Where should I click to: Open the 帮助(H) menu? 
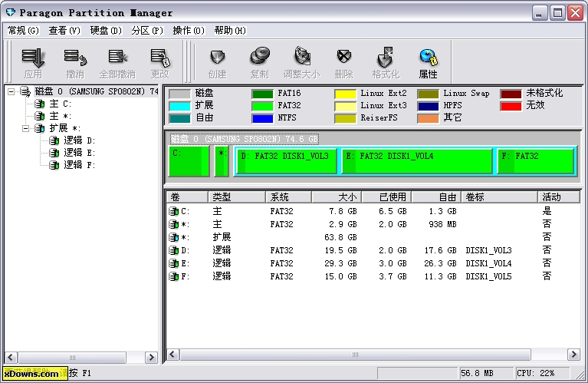230,31
